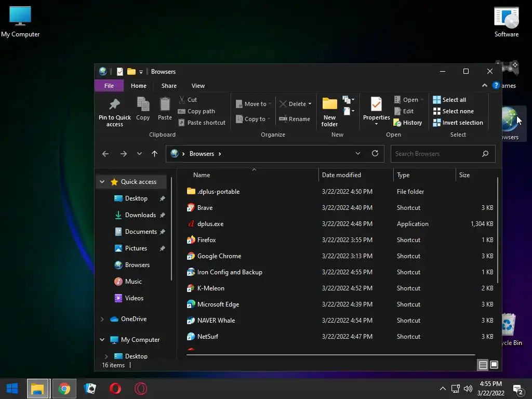
Task: Open recent locations dropdown
Action: coord(139,154)
